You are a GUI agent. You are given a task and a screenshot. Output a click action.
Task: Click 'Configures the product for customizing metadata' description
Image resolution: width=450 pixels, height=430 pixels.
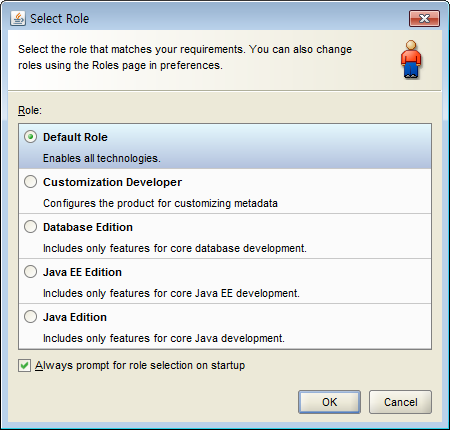pyautogui.click(x=160, y=203)
